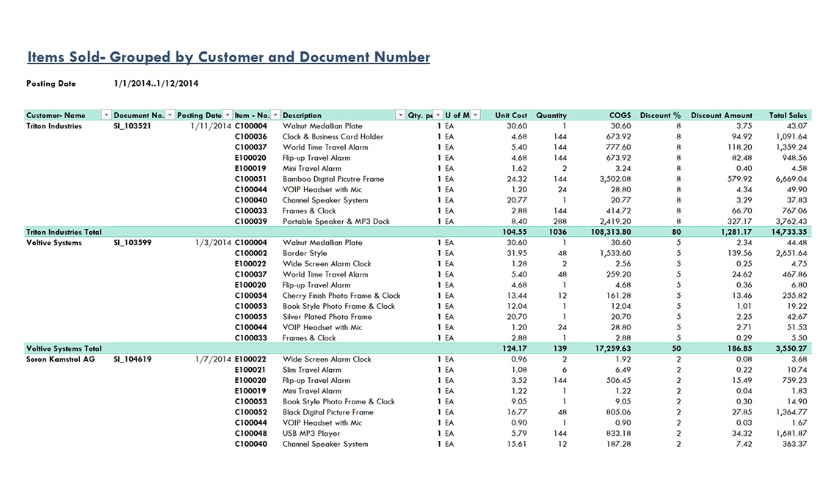Select the Border Style description cell

point(305,253)
